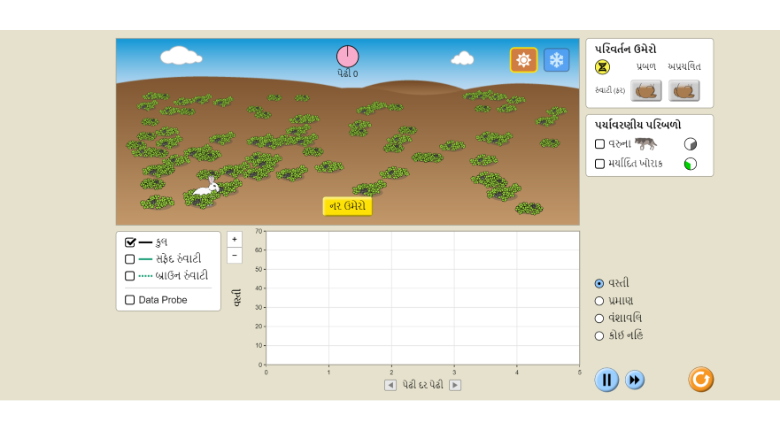Click the pink generation clock
Image resolution: width=780 pixels, height=430 pixels.
[x=347, y=56]
